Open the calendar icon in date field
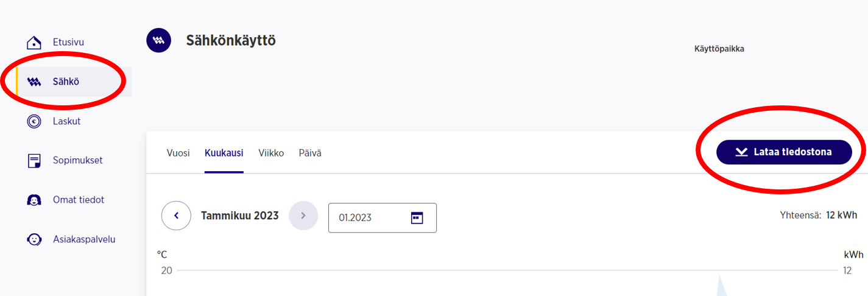 [x=417, y=217]
